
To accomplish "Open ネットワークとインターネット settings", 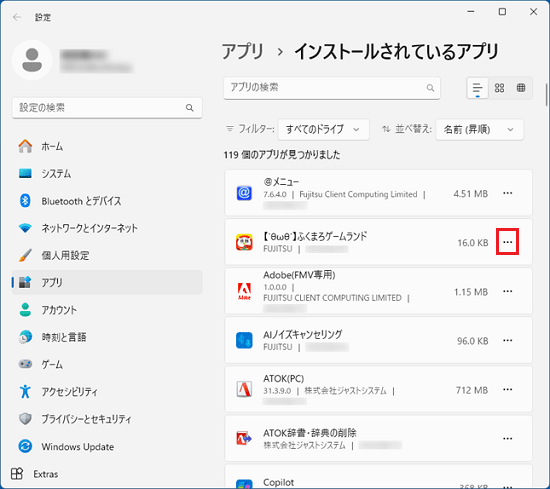I will pyautogui.click(x=107, y=228).
